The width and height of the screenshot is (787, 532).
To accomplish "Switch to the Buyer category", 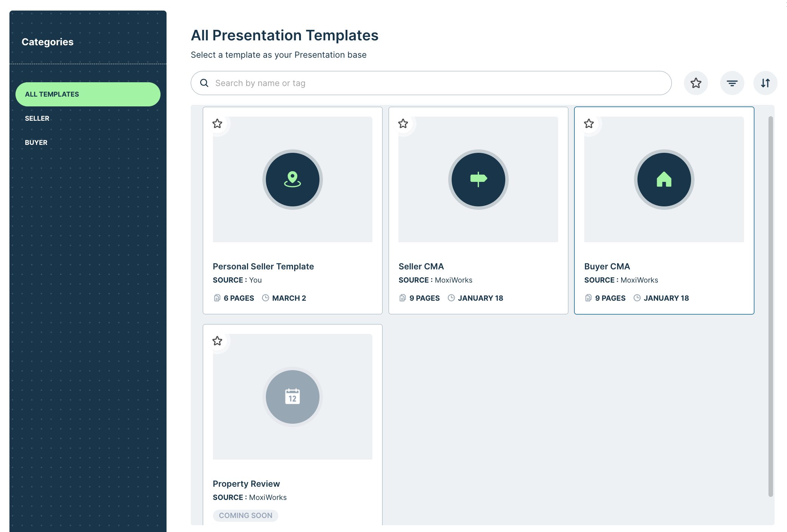I will pos(36,143).
